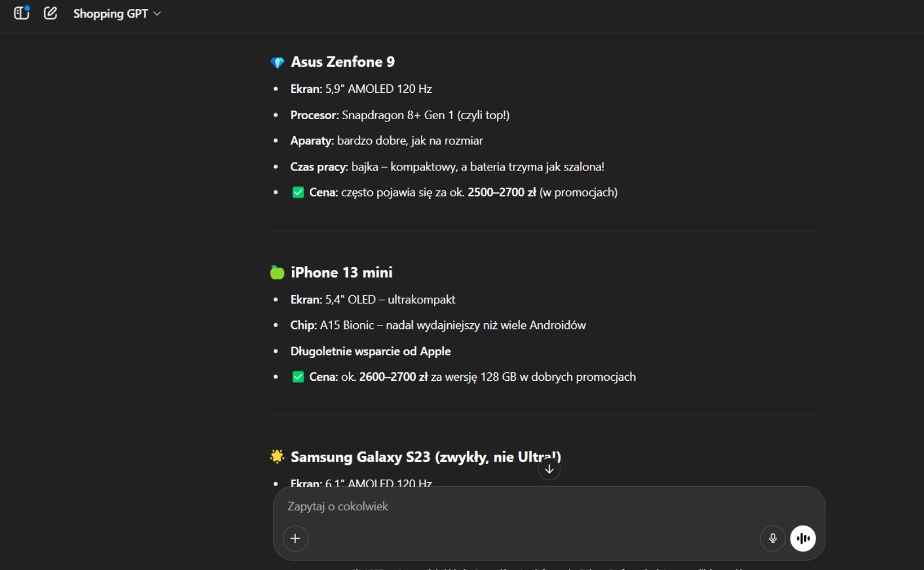Click the scroll-to-bottom arrow button
The width and height of the screenshot is (924, 570).
(549, 469)
